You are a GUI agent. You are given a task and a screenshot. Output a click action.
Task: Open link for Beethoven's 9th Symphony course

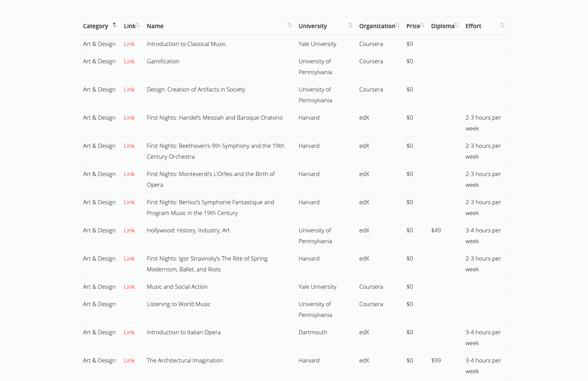point(129,146)
